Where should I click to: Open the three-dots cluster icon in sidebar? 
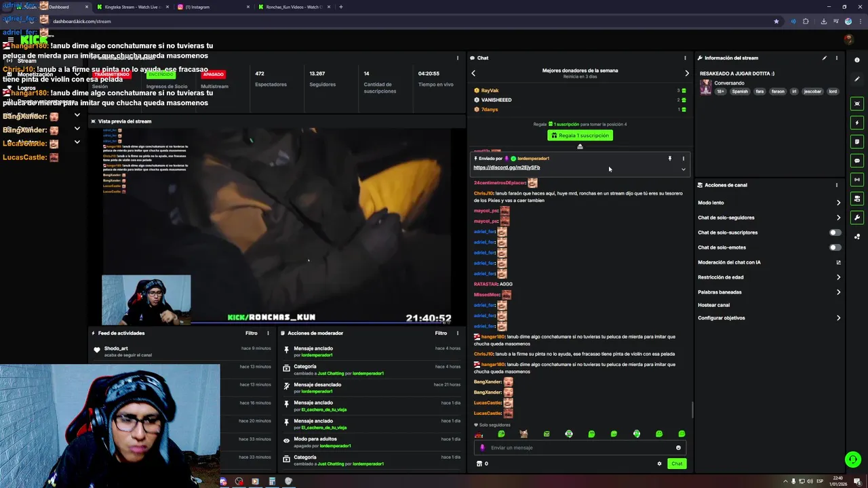[x=857, y=237]
